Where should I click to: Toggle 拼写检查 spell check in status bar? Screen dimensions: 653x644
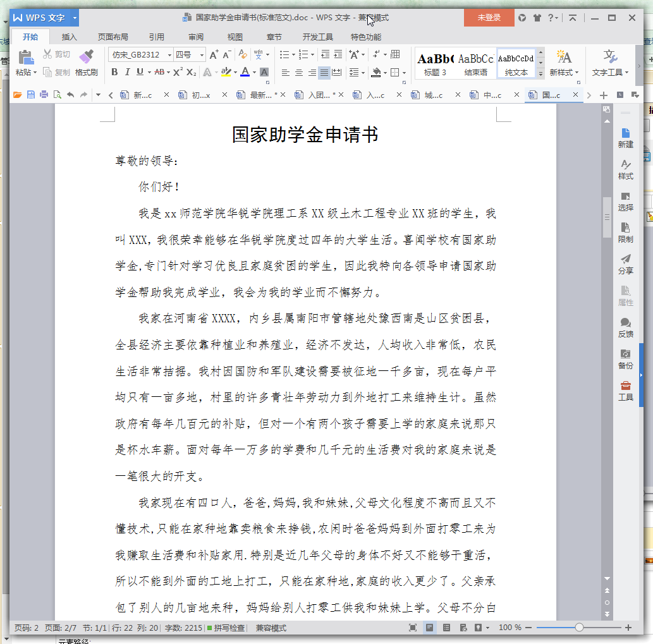226,628
